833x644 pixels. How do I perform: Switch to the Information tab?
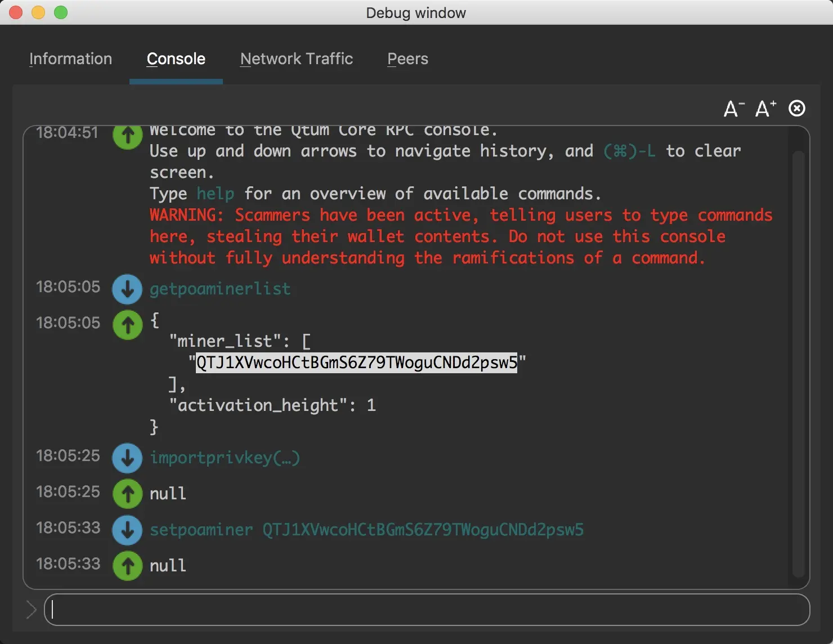(70, 59)
